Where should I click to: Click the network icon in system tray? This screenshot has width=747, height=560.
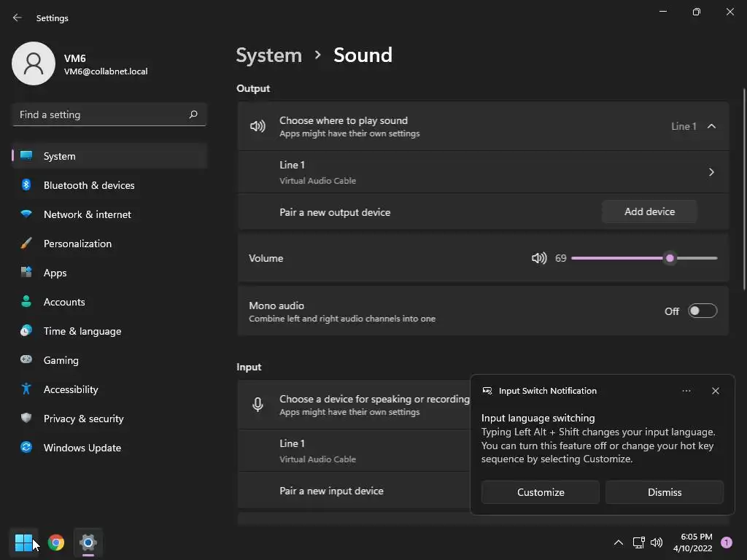(x=638, y=542)
